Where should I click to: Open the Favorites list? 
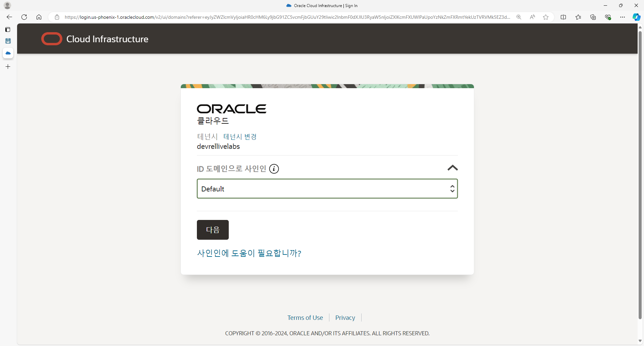(578, 17)
